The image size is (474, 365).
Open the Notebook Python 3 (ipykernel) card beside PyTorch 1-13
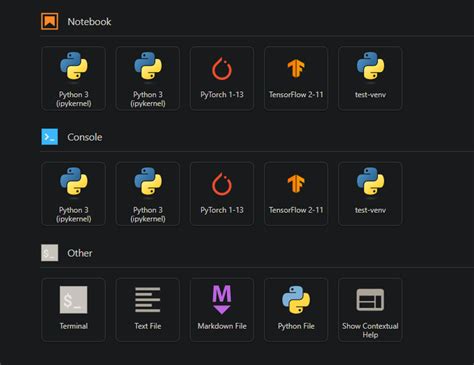(x=148, y=78)
